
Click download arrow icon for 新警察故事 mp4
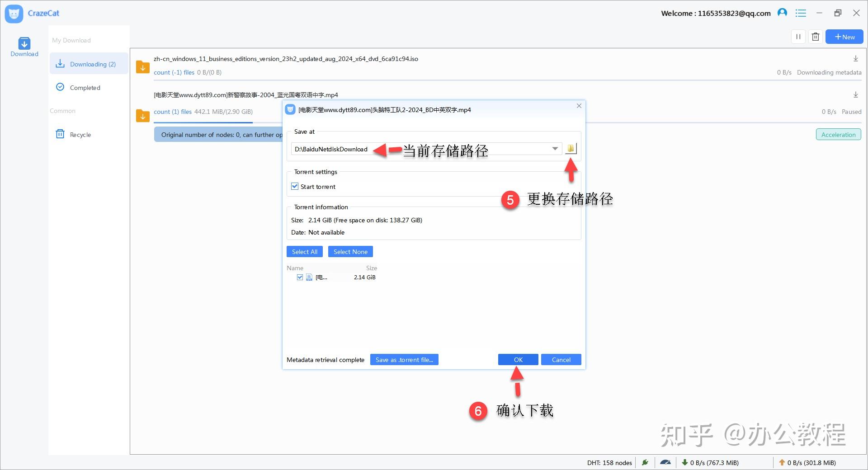point(856,95)
